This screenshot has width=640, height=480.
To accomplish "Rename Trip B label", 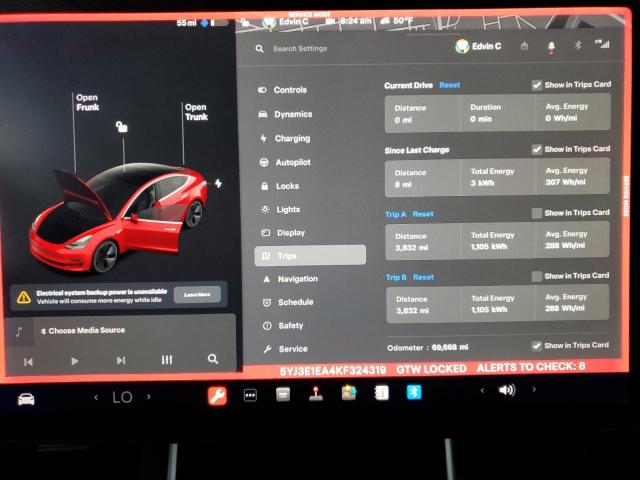I will pos(396,278).
